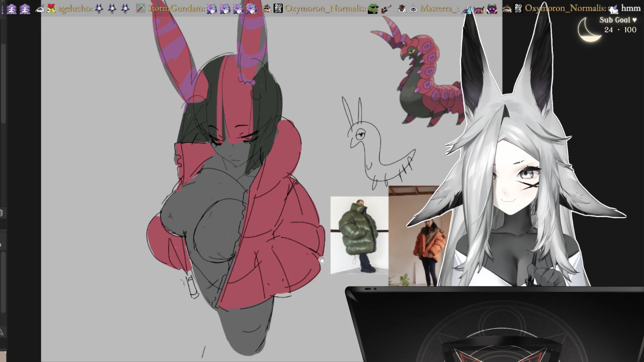Screen dimensions: 644x362
Task: Click the heart frog badge beside agelucho
Action: point(51,8)
